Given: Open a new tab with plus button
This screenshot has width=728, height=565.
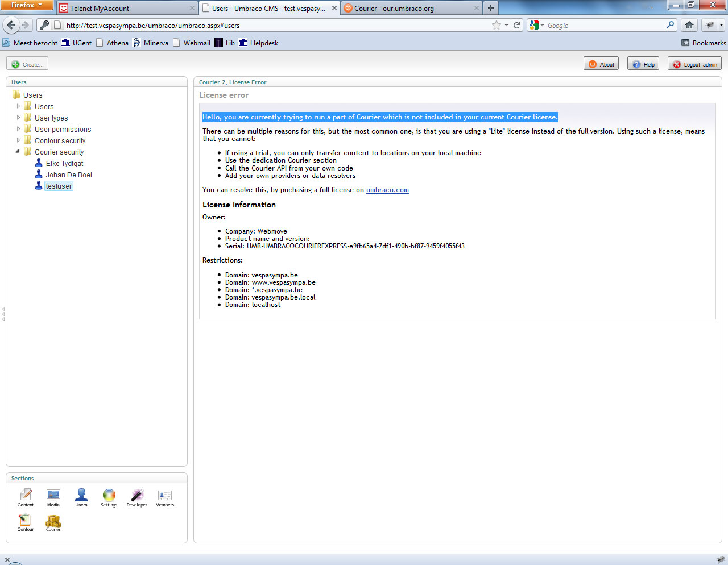Looking at the screenshot, I should click(491, 8).
